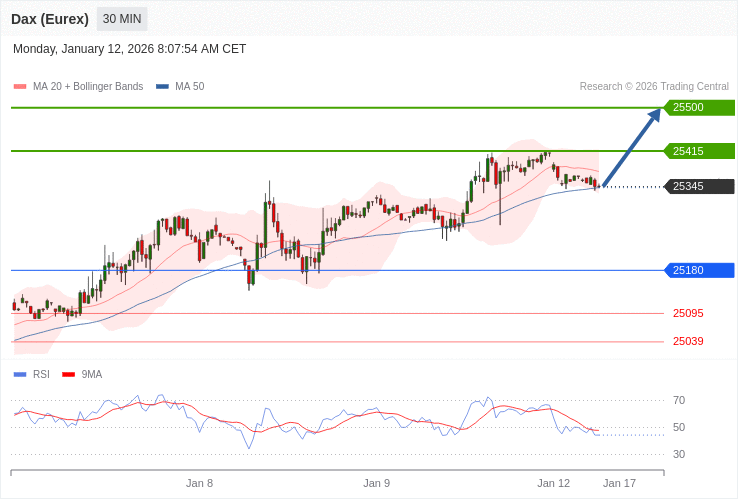Click the 9MA legend red swatch
Viewport: 738px width, 500px height.
pyautogui.click(x=69, y=375)
